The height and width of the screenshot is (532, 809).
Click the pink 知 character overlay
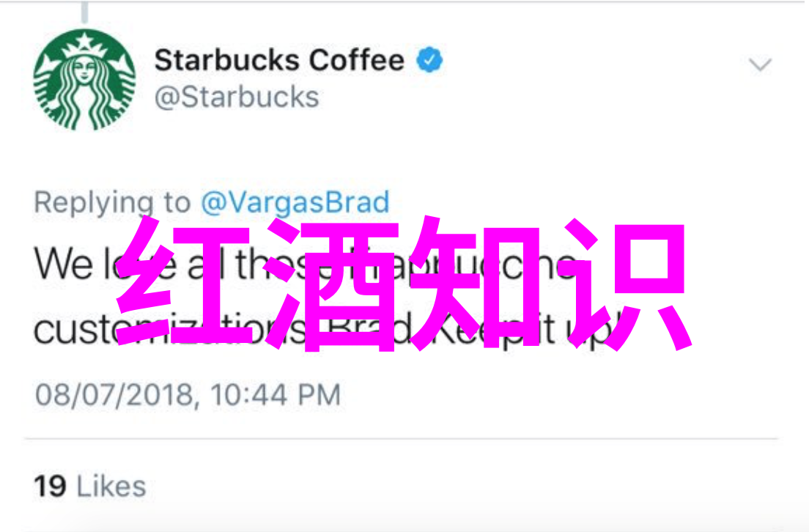click(x=475, y=284)
